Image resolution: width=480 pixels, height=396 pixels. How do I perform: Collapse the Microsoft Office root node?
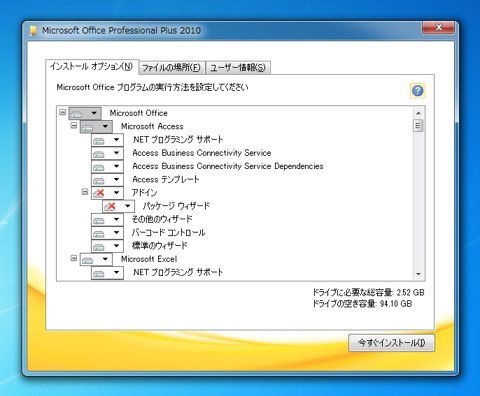(x=62, y=112)
